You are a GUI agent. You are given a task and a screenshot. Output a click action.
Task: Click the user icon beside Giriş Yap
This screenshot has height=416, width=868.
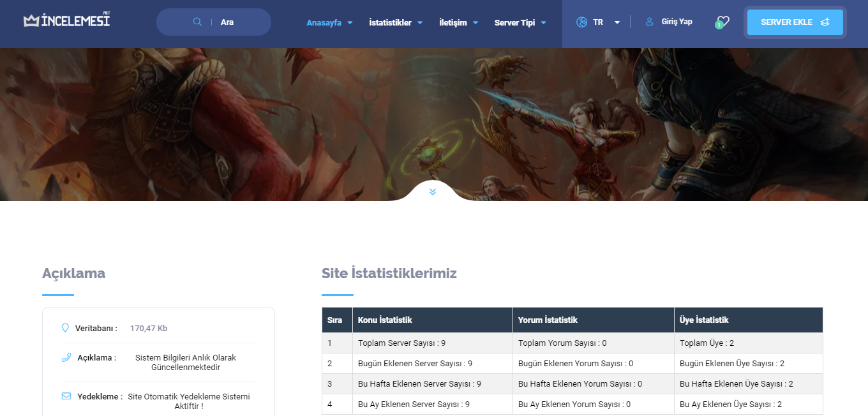(x=650, y=22)
